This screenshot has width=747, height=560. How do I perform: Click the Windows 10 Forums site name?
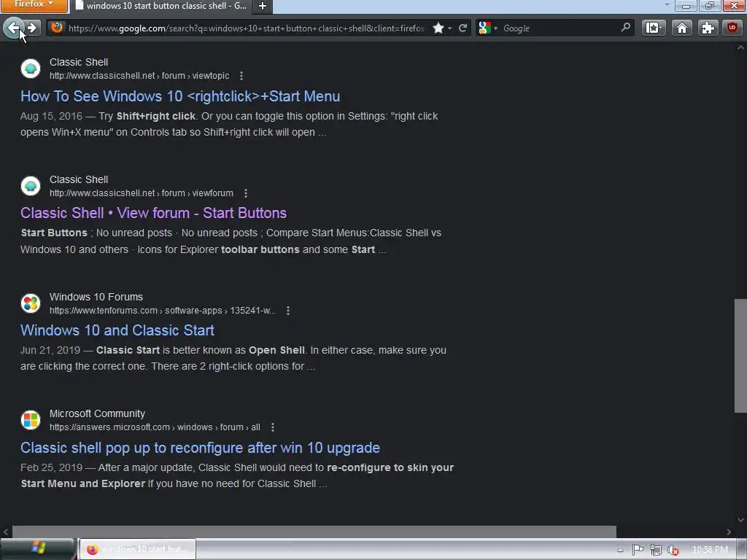(96, 297)
